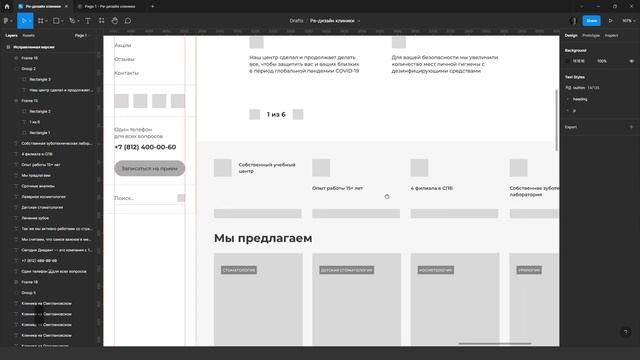Select the Move tool
Screen dimensions: 640x360
[24, 21]
